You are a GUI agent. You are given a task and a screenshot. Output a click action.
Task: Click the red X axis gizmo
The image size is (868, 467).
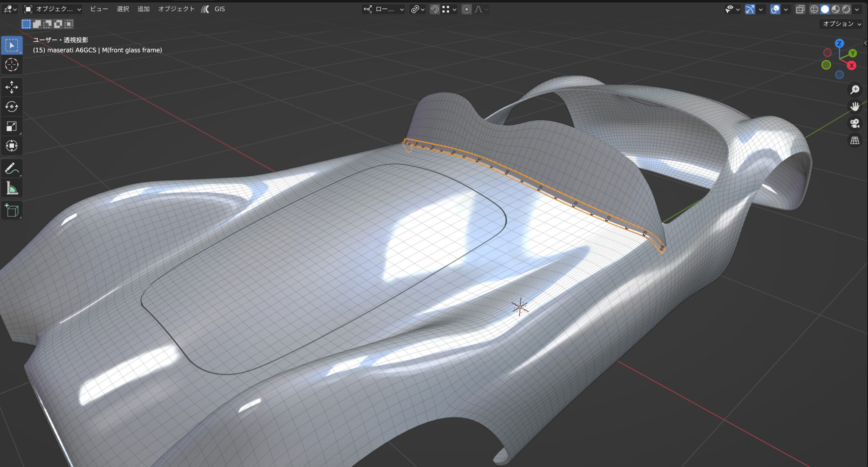(852, 66)
